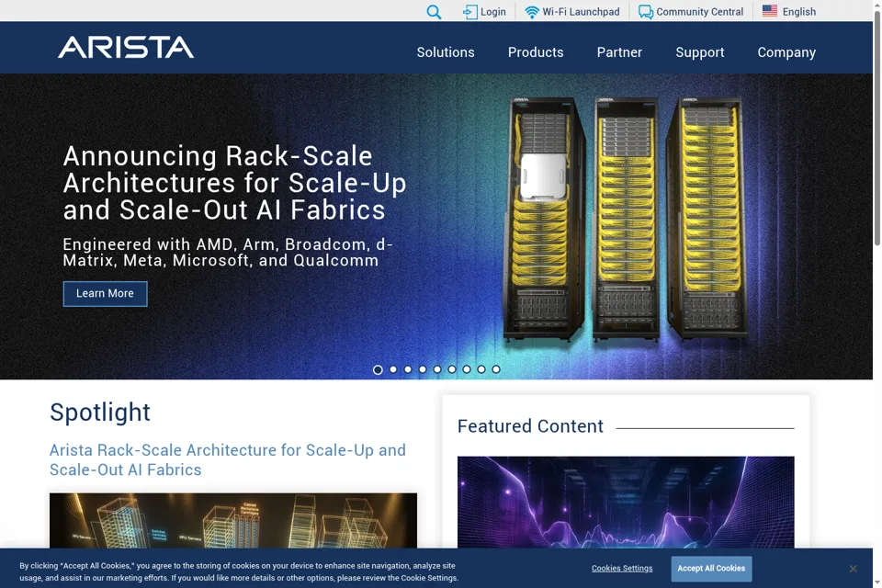
Task: Click the Learn More button
Action: [105, 294]
